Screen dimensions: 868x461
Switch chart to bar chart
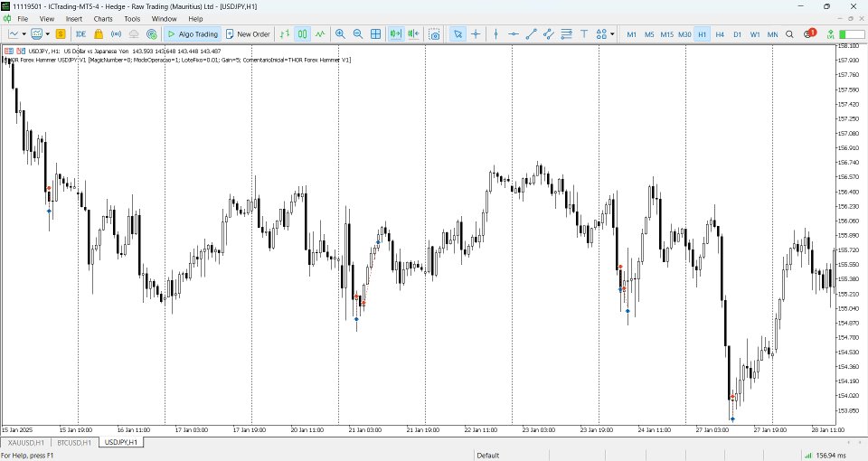pos(285,33)
